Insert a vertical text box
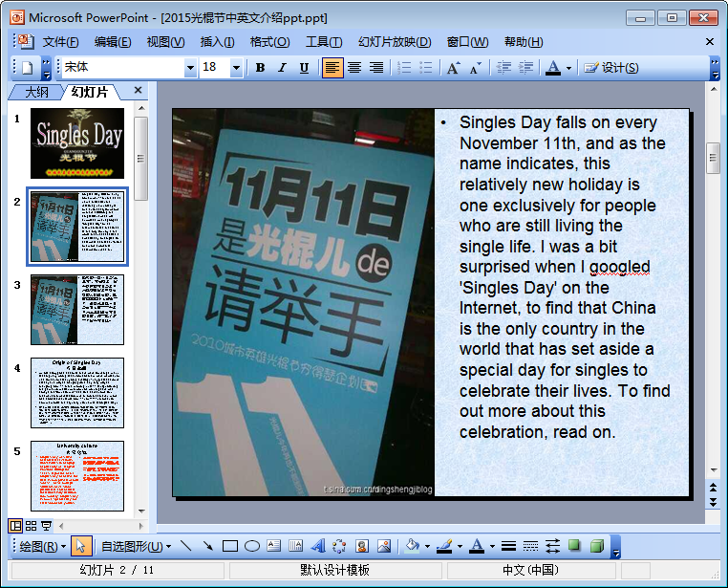Image resolution: width=728 pixels, height=588 pixels. (296, 546)
